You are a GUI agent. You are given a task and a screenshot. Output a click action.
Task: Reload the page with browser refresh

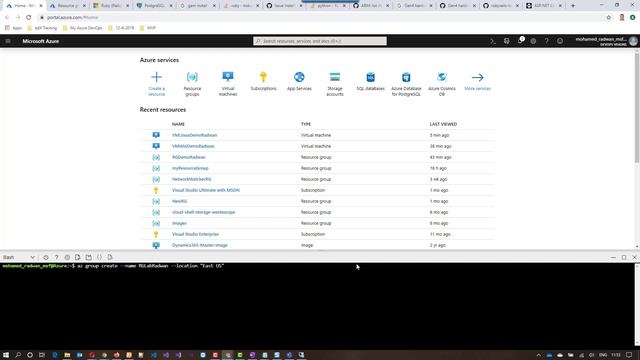[28, 18]
